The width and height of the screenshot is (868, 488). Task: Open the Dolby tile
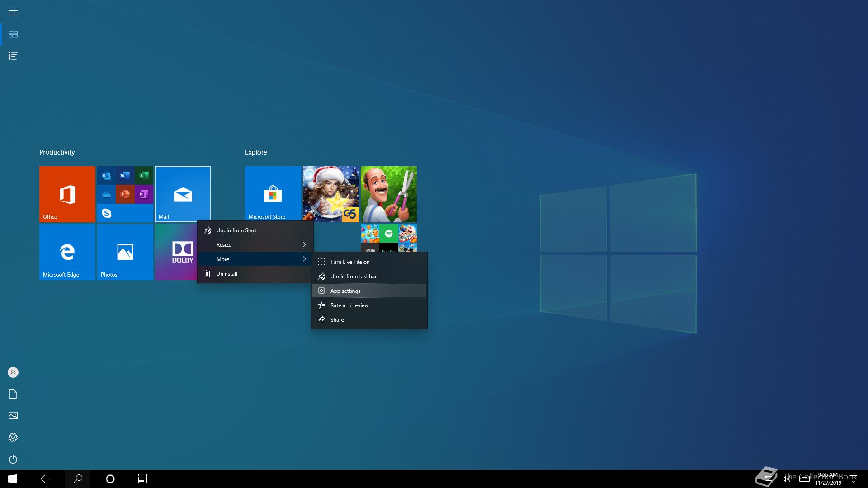[x=176, y=252]
